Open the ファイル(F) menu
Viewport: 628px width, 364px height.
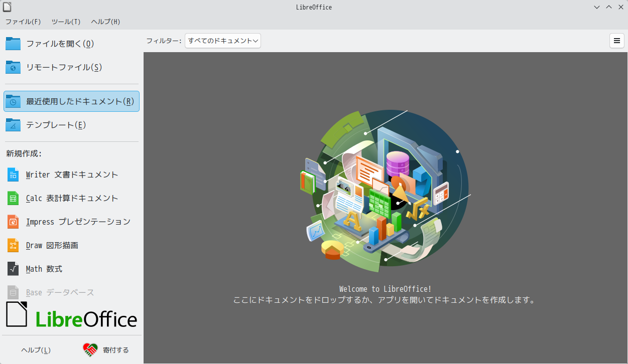(x=23, y=22)
